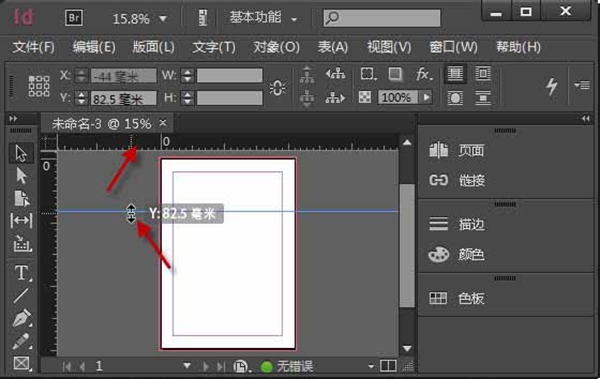Select the Pen tool
The height and width of the screenshot is (379, 600).
[21, 318]
